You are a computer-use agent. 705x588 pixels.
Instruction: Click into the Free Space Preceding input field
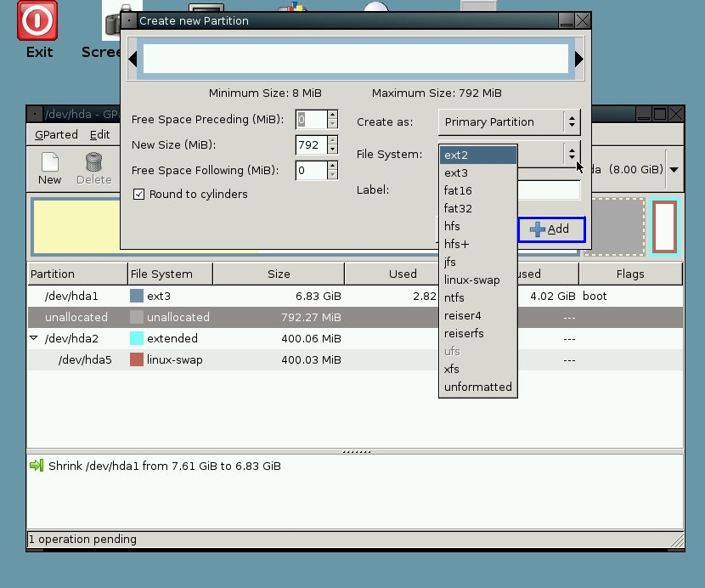[311, 119]
